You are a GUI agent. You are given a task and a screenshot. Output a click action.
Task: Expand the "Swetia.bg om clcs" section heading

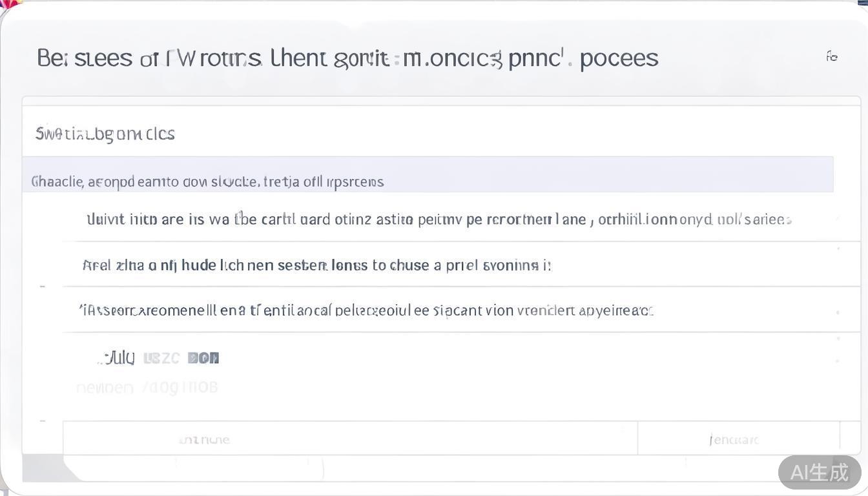[105, 134]
